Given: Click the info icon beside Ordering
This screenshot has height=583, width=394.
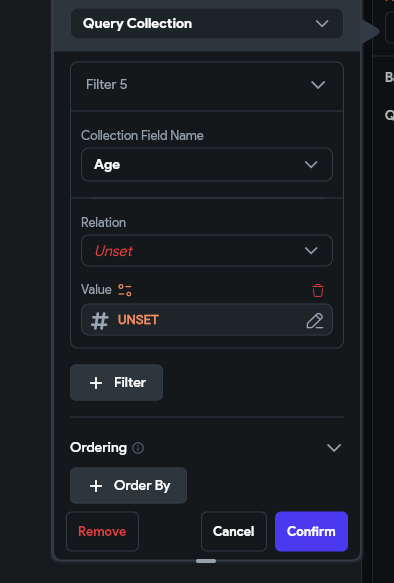Looking at the screenshot, I should pyautogui.click(x=138, y=448).
